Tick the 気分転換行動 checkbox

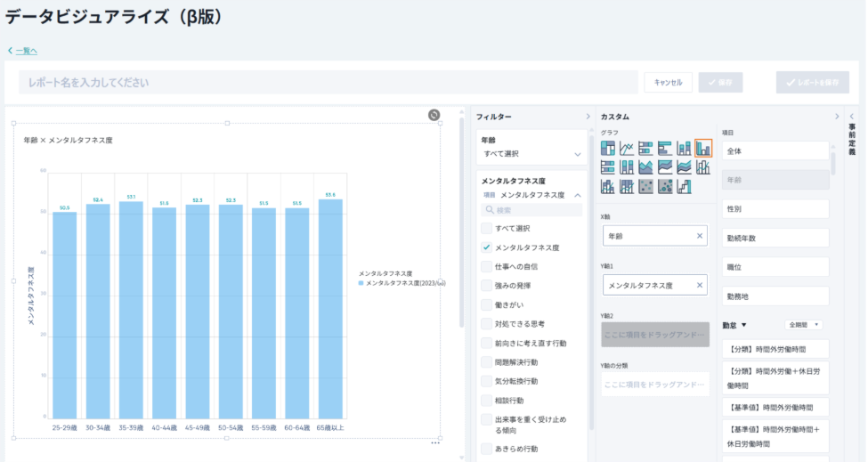point(486,381)
